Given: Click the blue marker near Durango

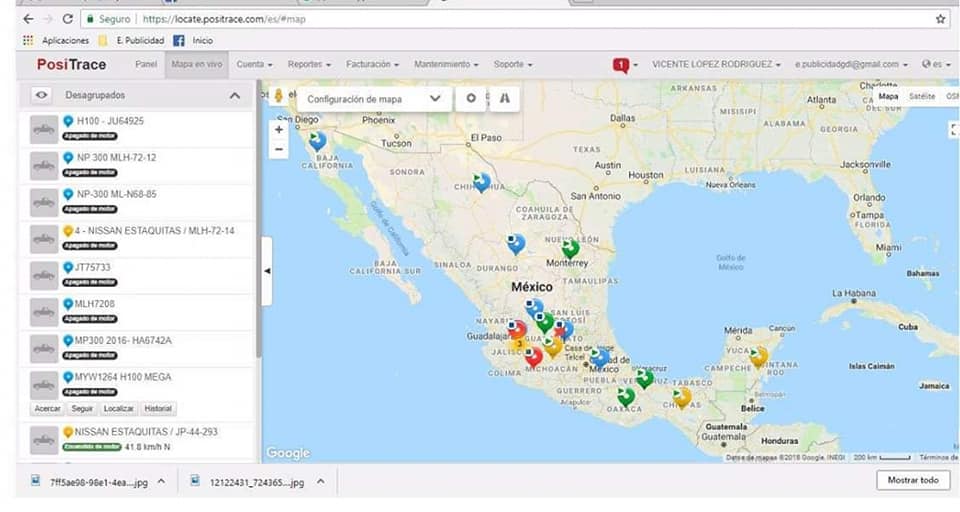Looking at the screenshot, I should [x=516, y=244].
